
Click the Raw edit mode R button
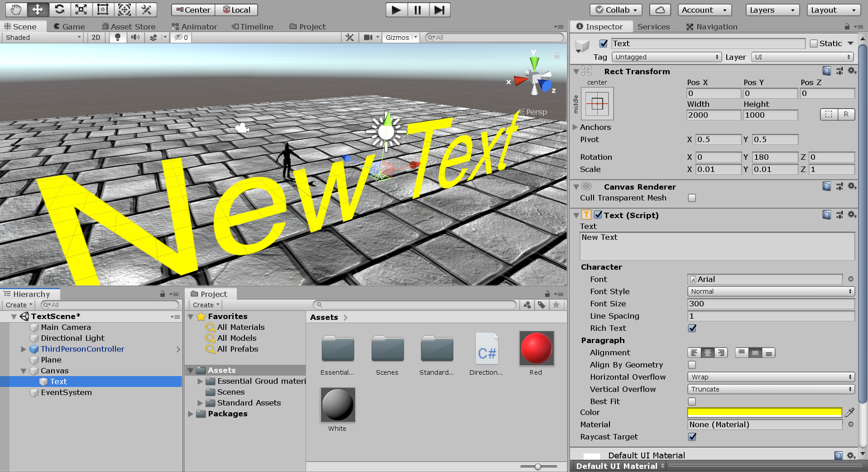click(846, 114)
